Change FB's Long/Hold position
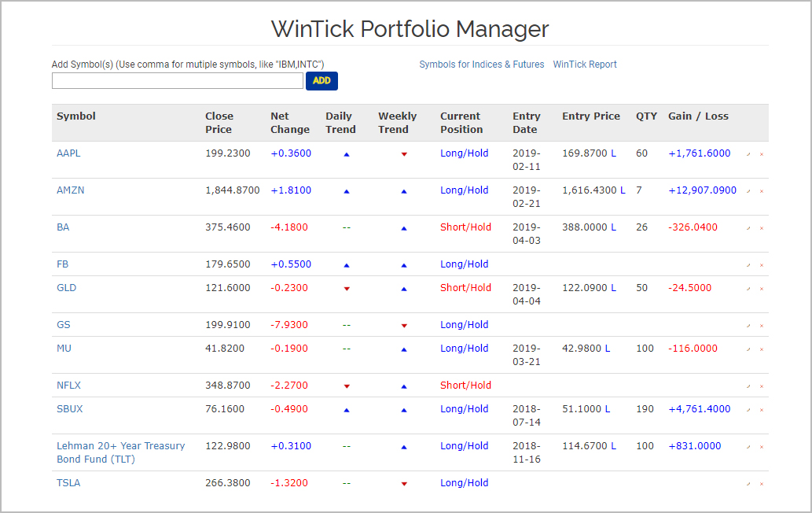812x513 pixels. [464, 264]
